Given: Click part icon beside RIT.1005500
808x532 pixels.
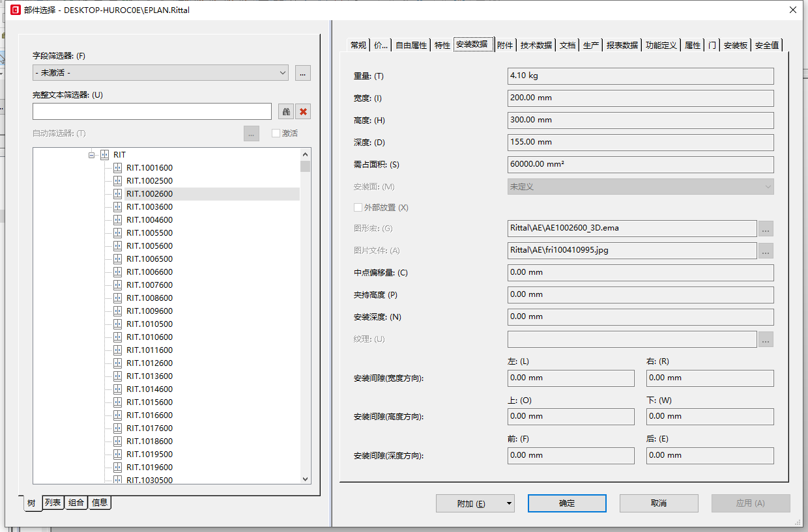Looking at the screenshot, I should tap(118, 232).
